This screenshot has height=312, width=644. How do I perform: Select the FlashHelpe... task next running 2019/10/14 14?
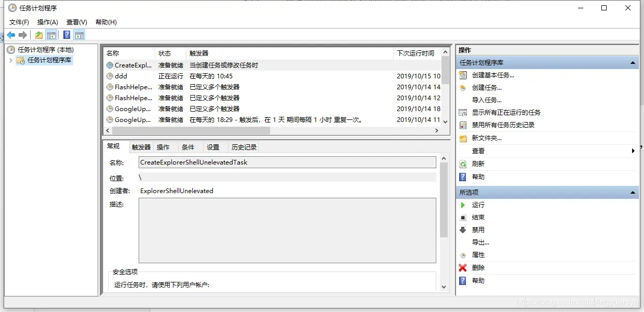tap(272, 87)
